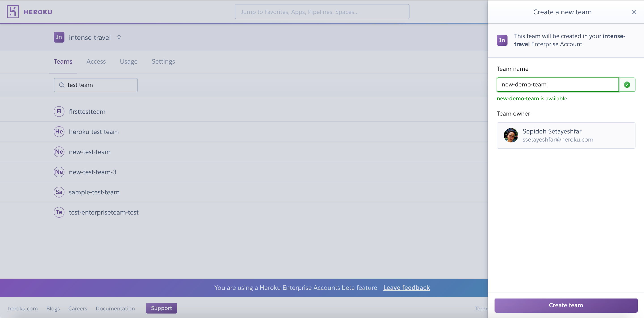Focus the Jump to Favorites search bar

click(x=322, y=12)
